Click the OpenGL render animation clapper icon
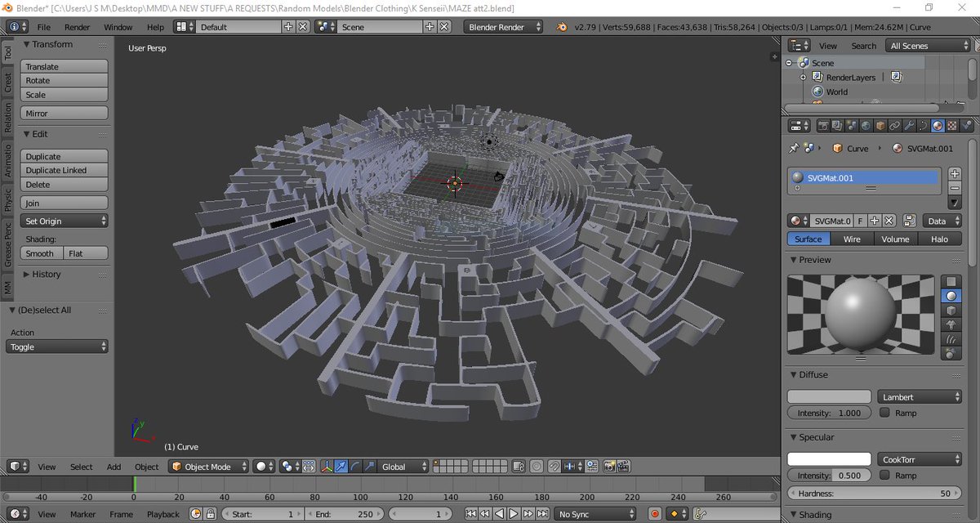980x523 pixels. (624, 467)
